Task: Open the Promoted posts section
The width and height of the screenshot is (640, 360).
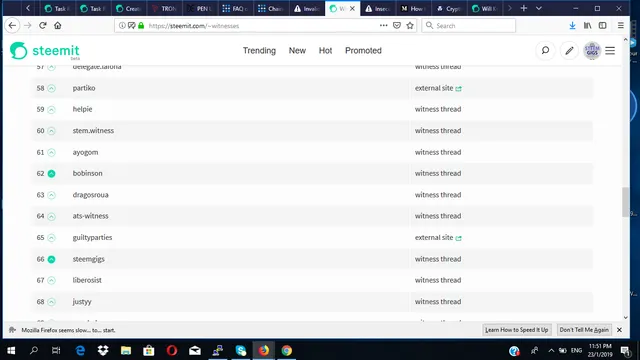Action: (363, 51)
